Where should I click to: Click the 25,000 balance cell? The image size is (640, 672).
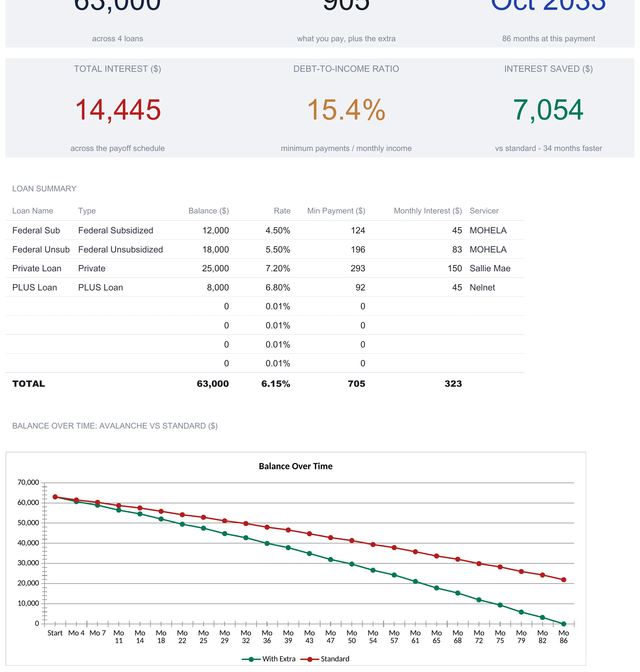[215, 269]
